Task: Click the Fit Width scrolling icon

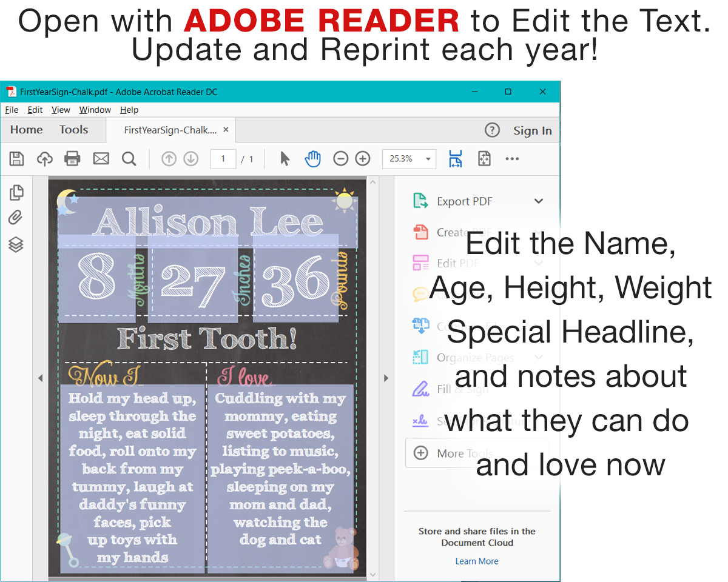Action: click(x=455, y=159)
